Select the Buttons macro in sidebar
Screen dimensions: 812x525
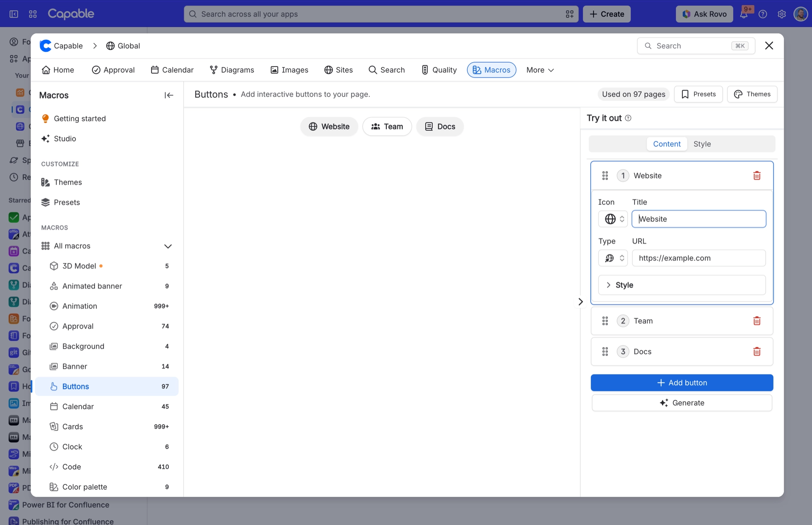[x=107, y=386]
